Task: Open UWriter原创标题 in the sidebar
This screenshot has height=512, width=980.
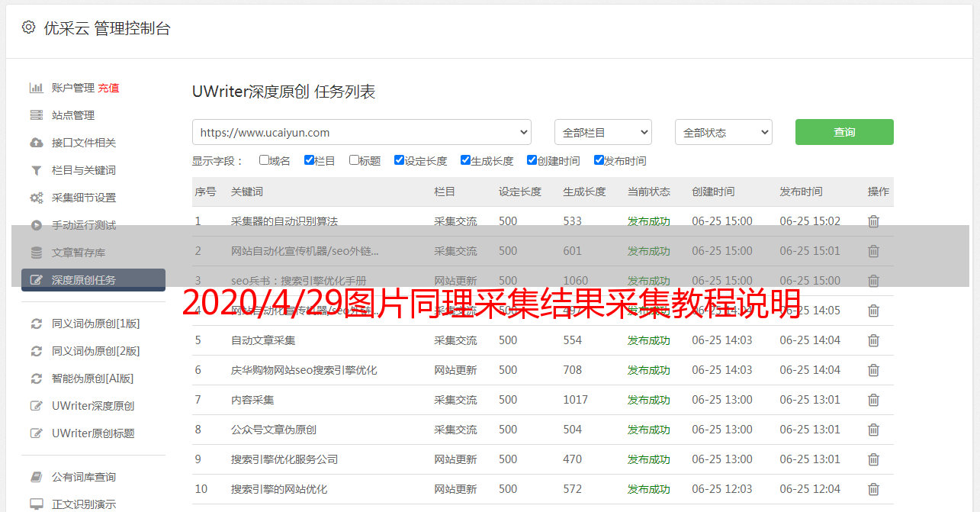Action: [x=93, y=433]
